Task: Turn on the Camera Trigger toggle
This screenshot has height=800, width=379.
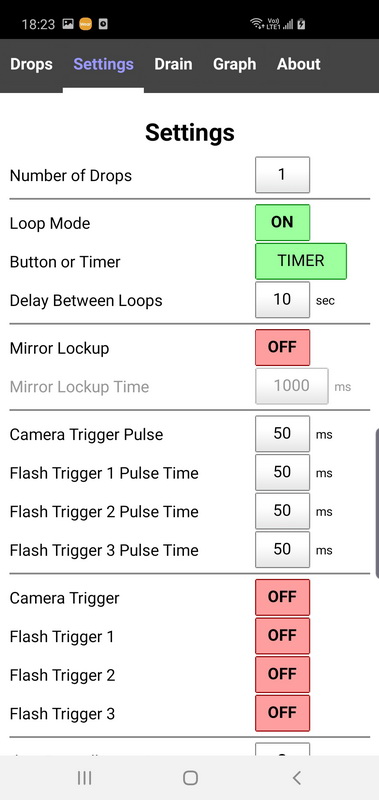Action: coord(282,597)
